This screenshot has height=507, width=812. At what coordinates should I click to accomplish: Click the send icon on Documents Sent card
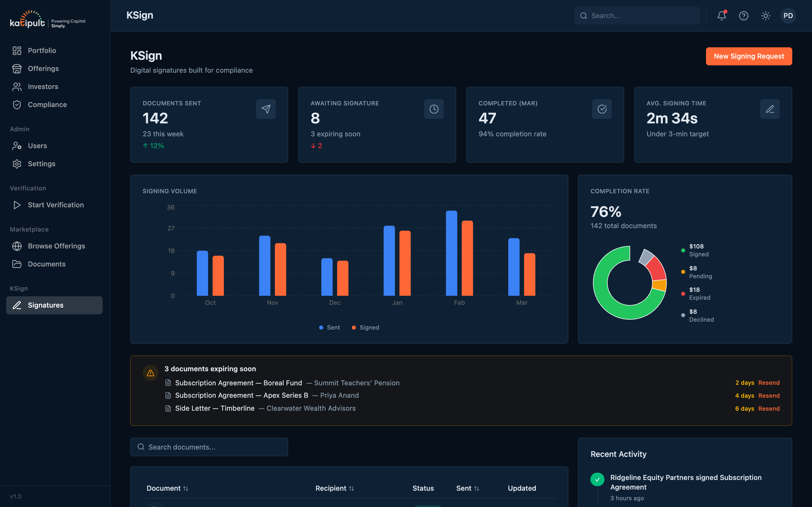[266, 109]
